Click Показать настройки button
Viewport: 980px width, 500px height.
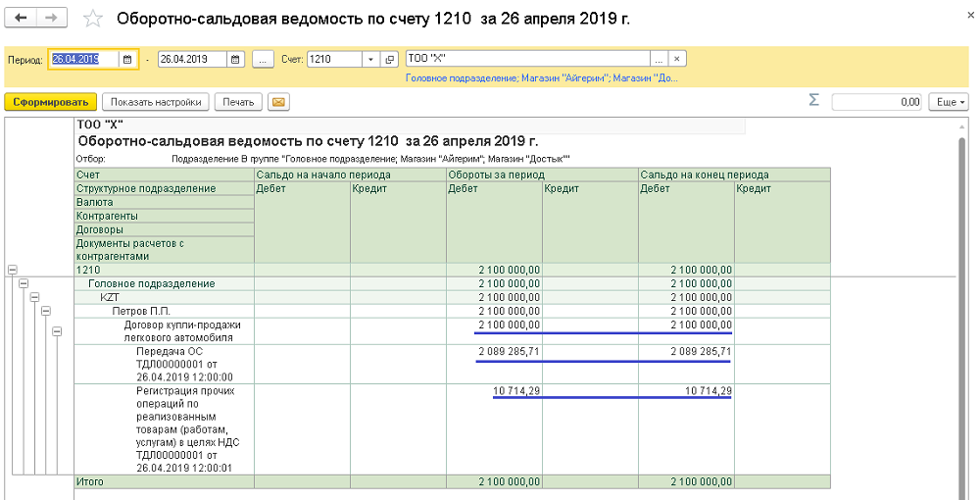[x=156, y=101]
